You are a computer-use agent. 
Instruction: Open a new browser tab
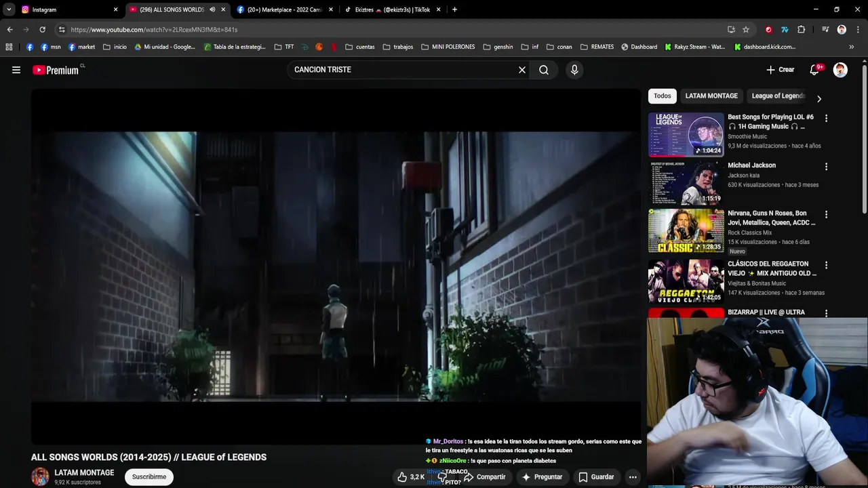coord(454,9)
